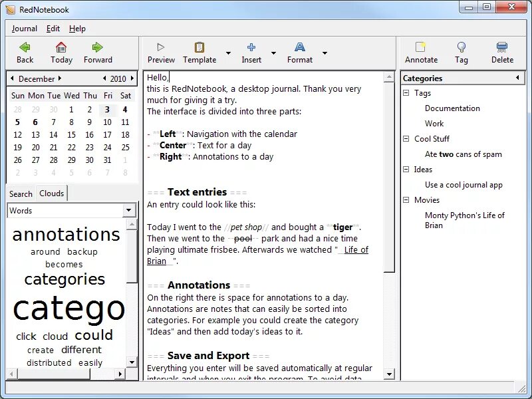Click the word 'could' in the cloud

(x=94, y=335)
